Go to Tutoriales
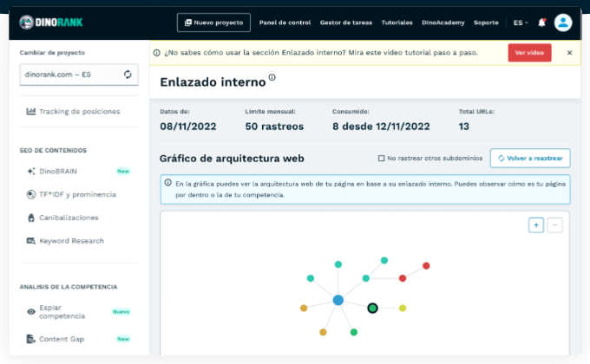 tap(397, 23)
